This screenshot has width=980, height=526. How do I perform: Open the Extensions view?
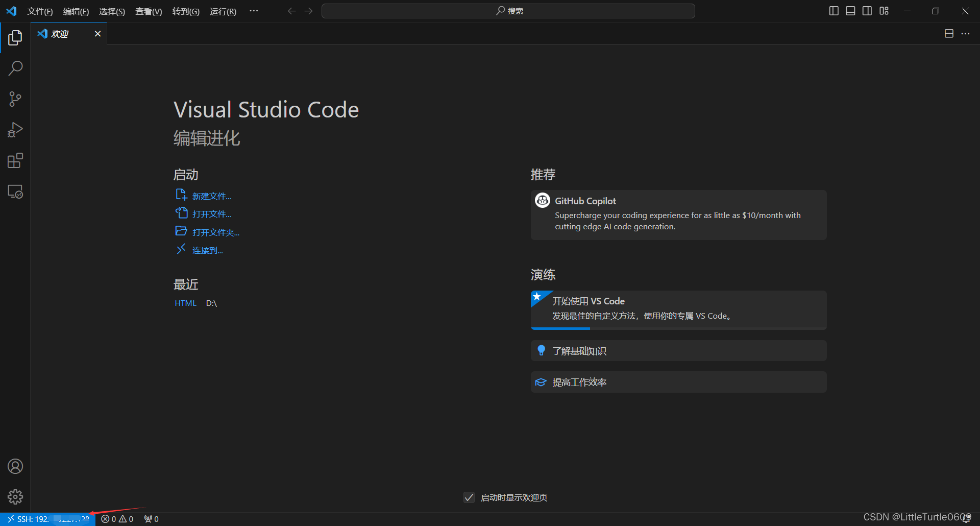[x=15, y=161]
